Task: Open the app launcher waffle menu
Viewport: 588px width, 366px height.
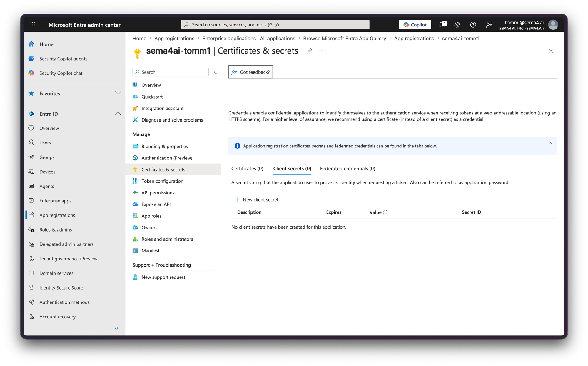Action: [x=33, y=24]
